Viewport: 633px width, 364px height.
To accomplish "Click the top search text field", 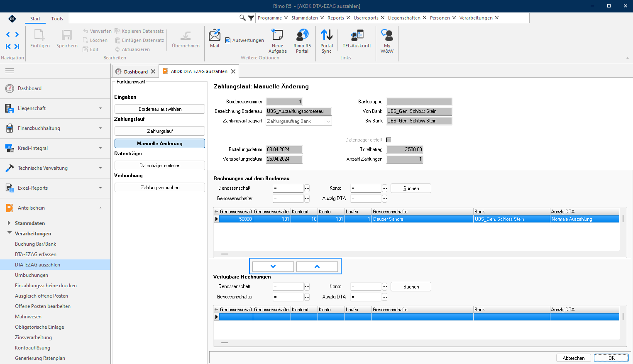I will click(x=154, y=18).
